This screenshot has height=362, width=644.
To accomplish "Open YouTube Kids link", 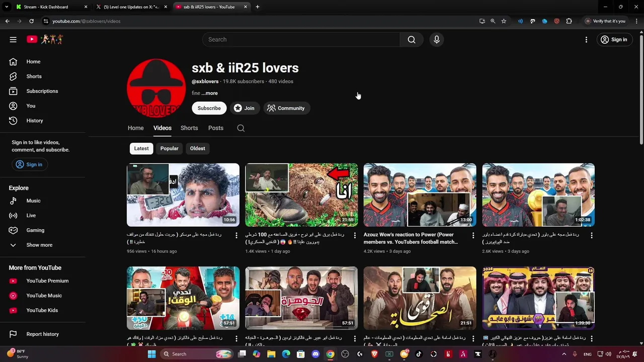I will pyautogui.click(x=43, y=310).
